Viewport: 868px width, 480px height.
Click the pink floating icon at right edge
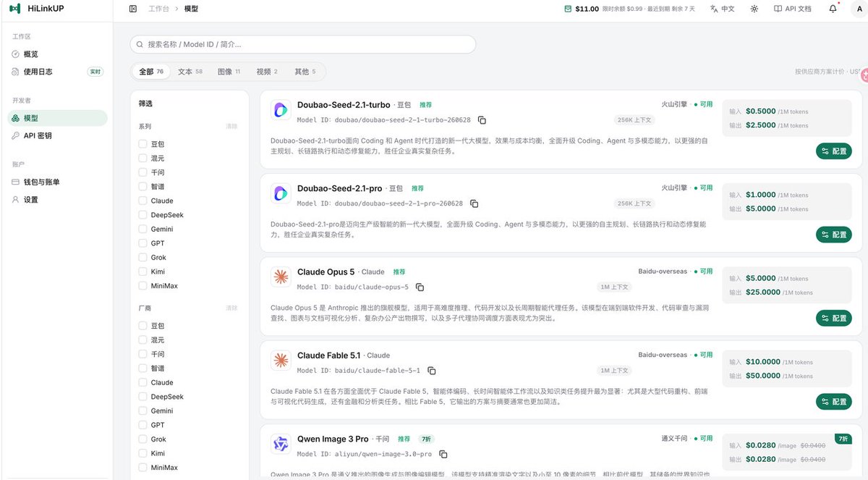point(864,74)
